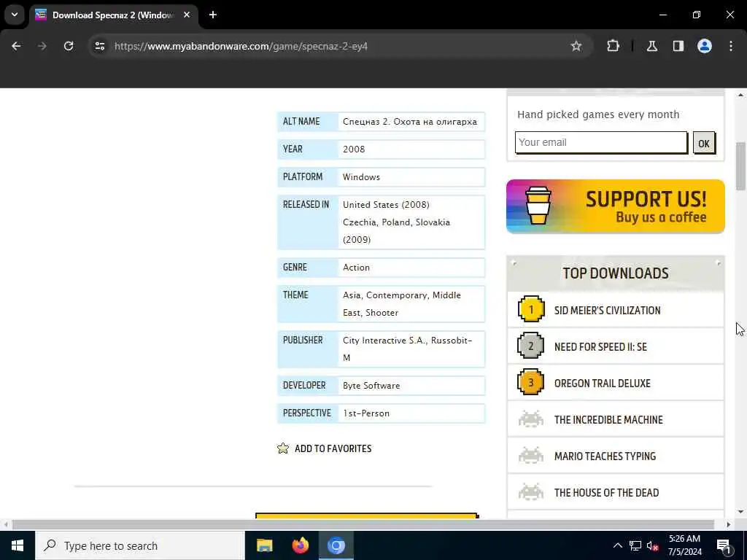Click the address bar URL
Image resolution: width=747 pixels, height=560 pixels.
click(x=241, y=46)
